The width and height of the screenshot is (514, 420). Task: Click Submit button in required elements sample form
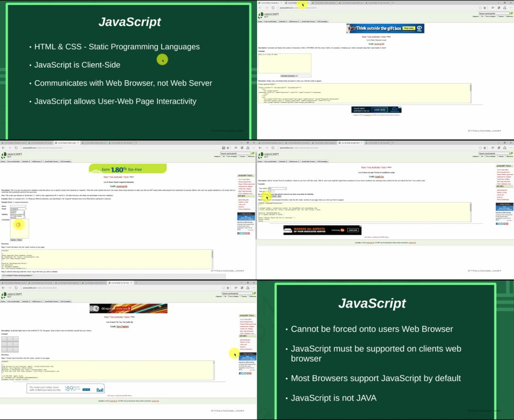pos(14,240)
